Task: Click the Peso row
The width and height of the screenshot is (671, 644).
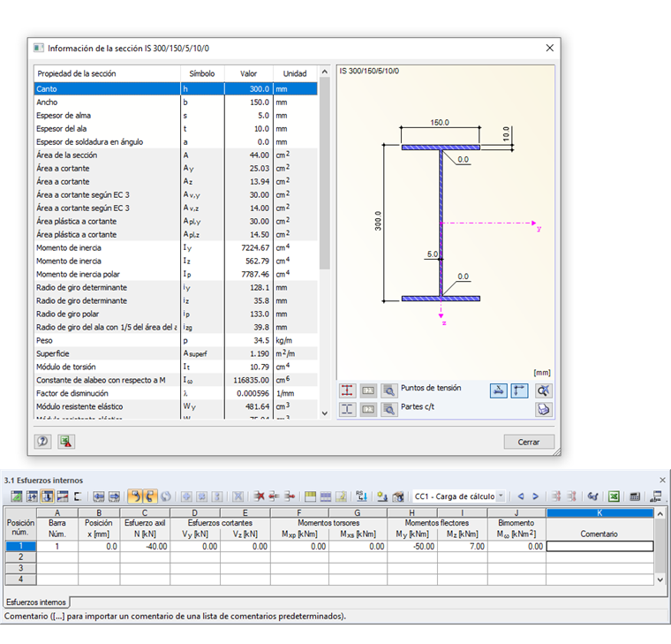Action: pos(176,340)
